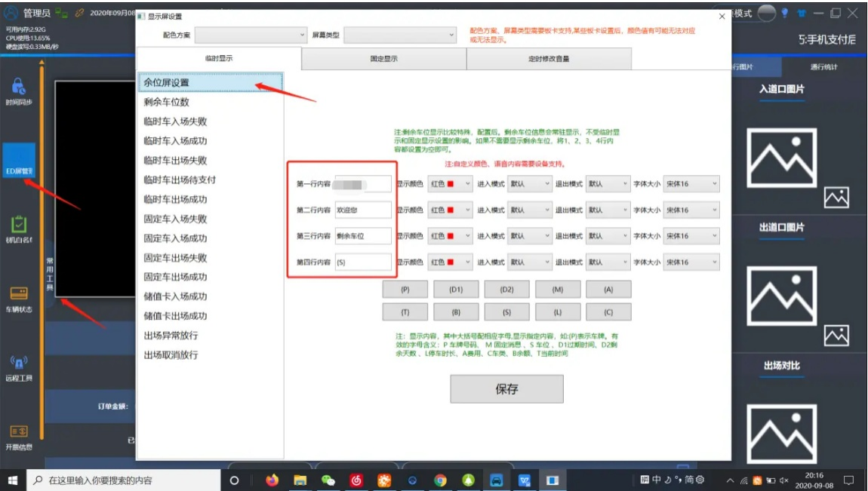Click the Windows taskbar search box
Viewport: 868px width, 491px height.
pyautogui.click(x=124, y=480)
